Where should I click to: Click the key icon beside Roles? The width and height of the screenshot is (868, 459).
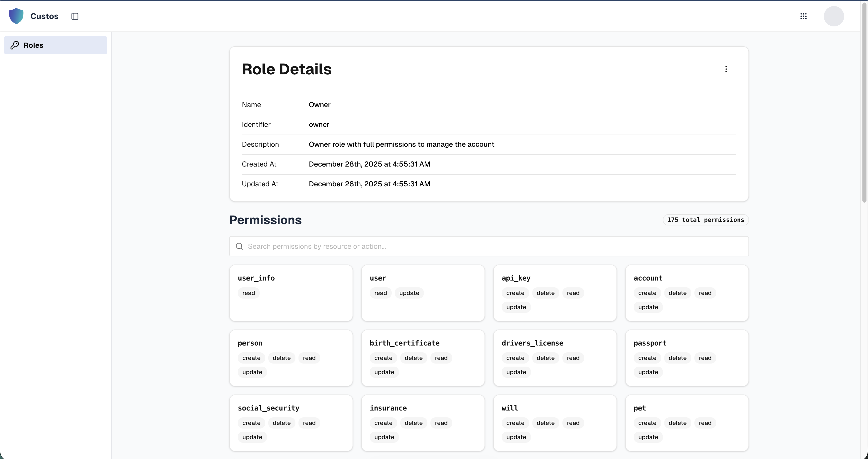tap(14, 45)
